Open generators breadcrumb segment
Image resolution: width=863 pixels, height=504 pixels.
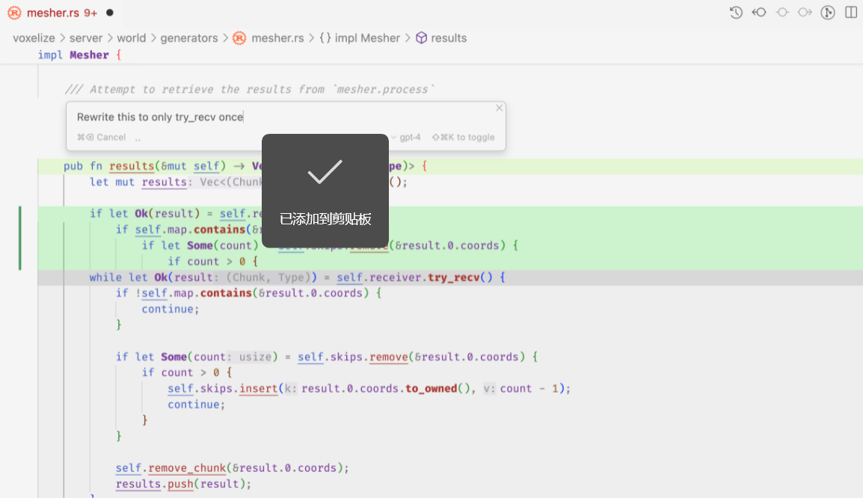click(x=189, y=38)
